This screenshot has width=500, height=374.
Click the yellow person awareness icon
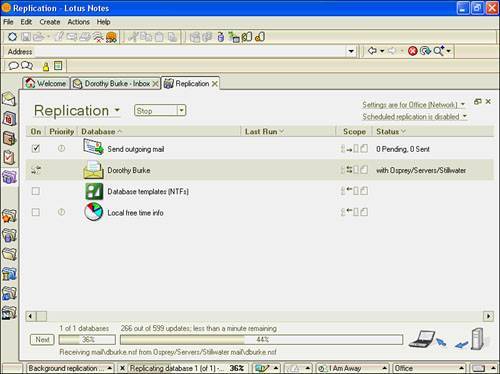tap(46, 66)
